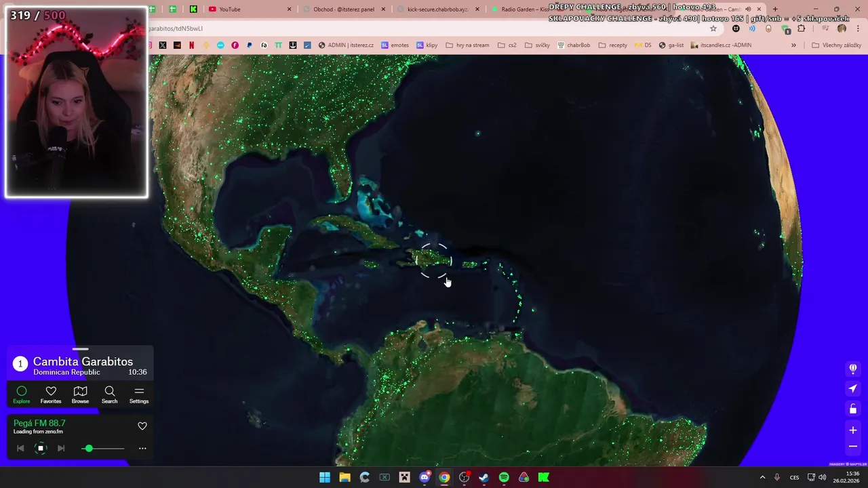The width and height of the screenshot is (868, 488).
Task: Open the emotes bookmark
Action: click(x=395, y=45)
